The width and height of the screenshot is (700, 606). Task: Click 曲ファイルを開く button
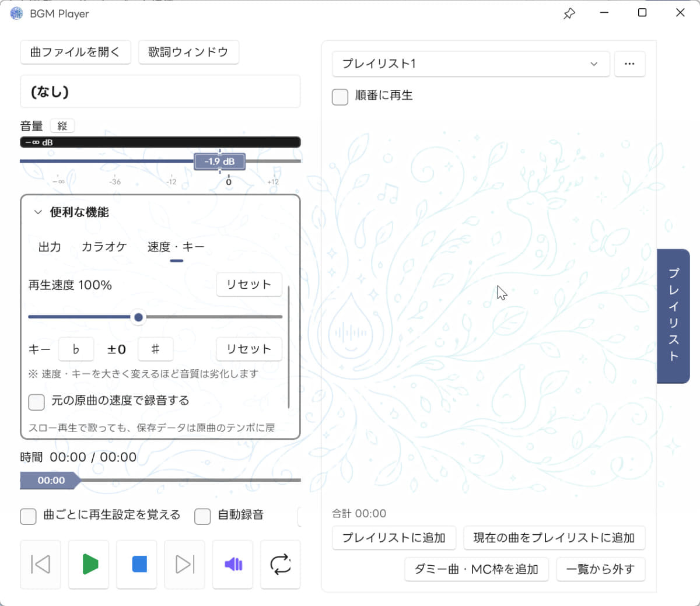[75, 52]
